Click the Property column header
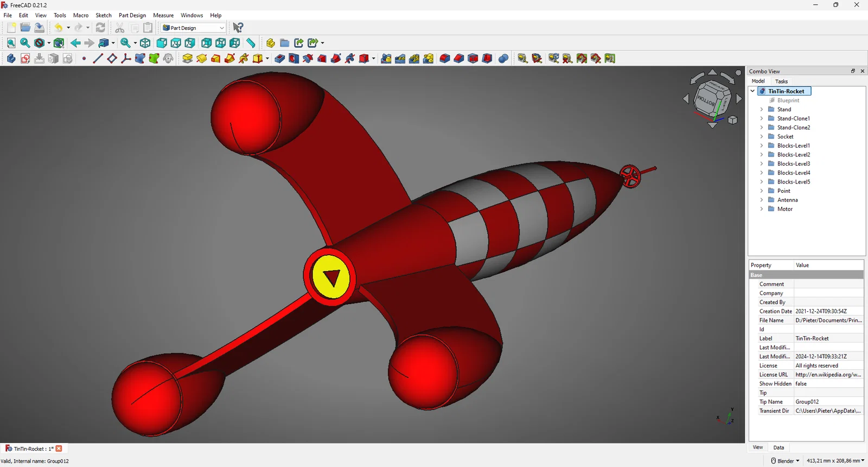Screen dimensions: 868x467 pos(771,265)
